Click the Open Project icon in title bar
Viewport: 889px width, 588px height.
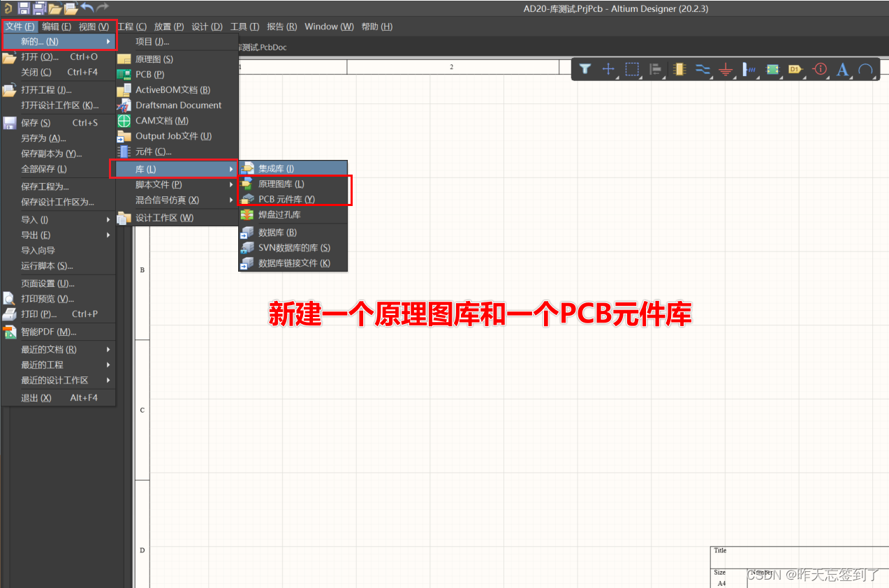(71, 8)
